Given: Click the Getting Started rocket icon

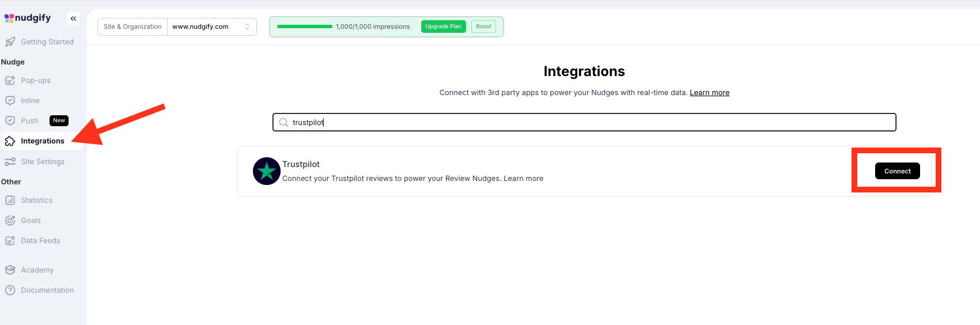Looking at the screenshot, I should (x=10, y=41).
